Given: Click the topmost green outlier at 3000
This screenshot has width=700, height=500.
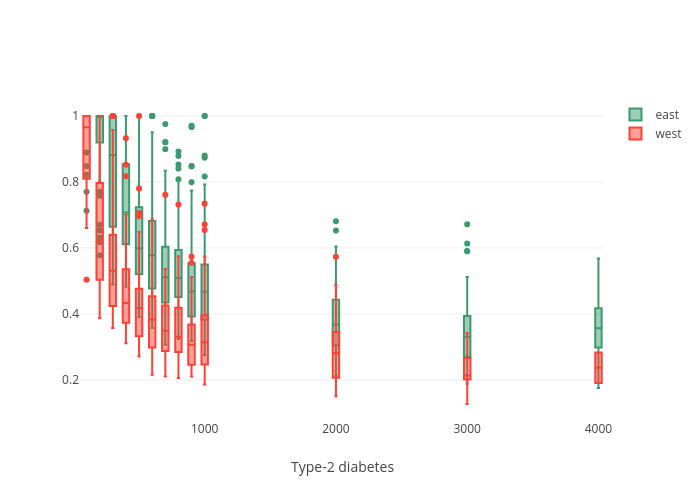Looking at the screenshot, I should click(467, 224).
